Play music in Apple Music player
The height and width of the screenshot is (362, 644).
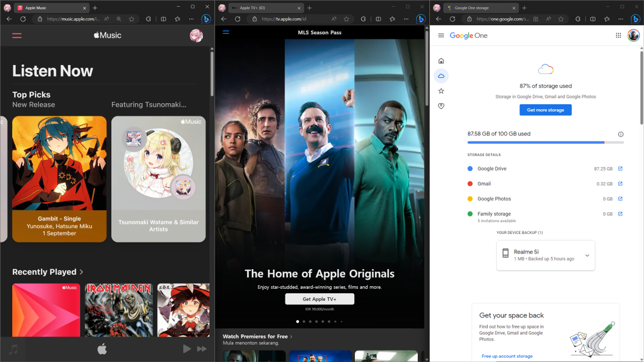point(187,349)
